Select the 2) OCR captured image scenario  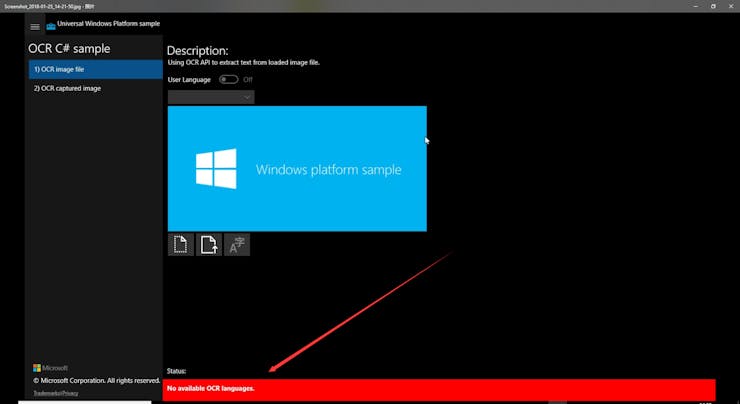[x=96, y=88]
